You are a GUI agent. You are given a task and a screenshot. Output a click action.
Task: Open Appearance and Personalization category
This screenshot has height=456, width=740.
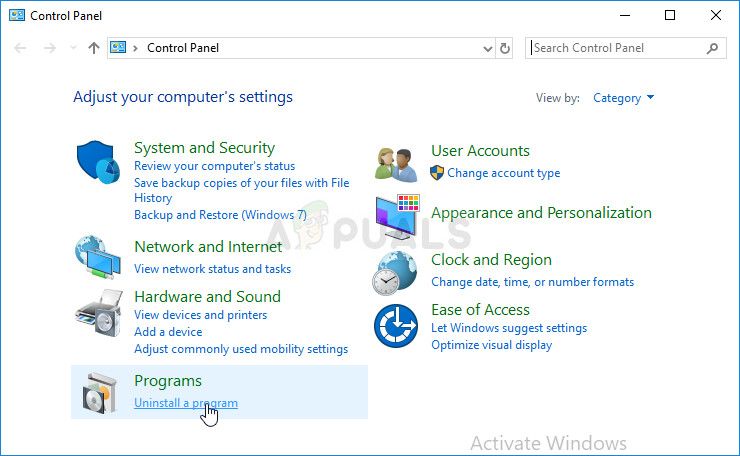point(541,213)
